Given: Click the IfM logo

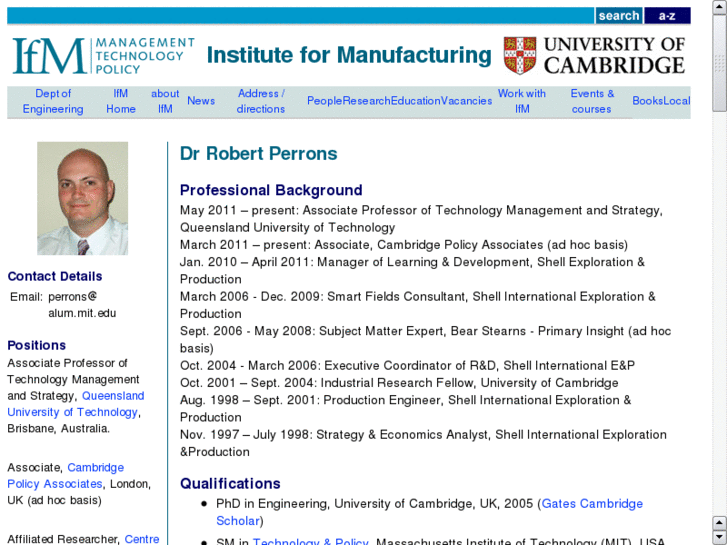Looking at the screenshot, I should click(103, 56).
